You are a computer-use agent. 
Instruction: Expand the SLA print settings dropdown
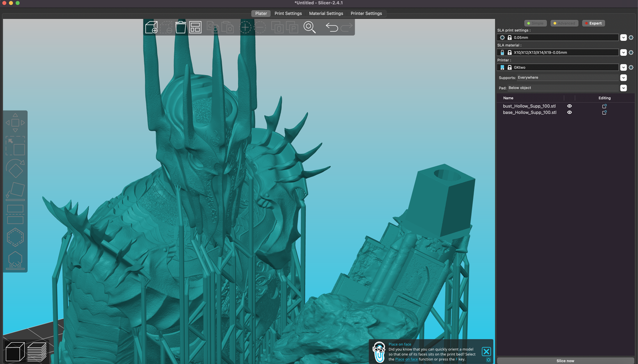623,38
